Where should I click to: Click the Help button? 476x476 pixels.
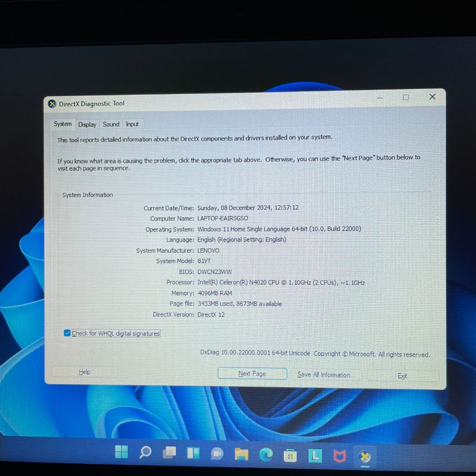click(85, 372)
